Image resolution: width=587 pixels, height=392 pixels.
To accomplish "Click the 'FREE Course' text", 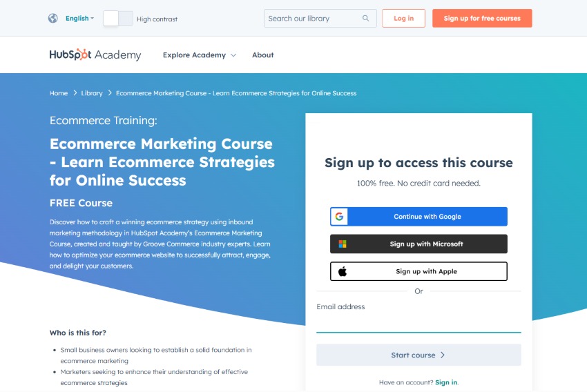I will pos(81,203).
